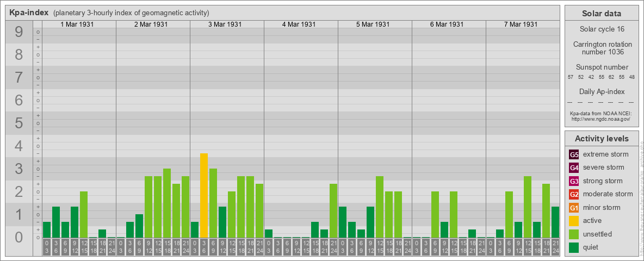
Task: Click the 'Activity levels' panel heading
Action: [x=602, y=139]
